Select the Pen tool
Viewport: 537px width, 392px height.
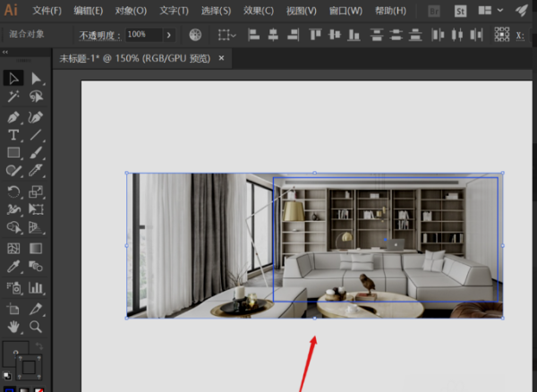pyautogui.click(x=13, y=117)
